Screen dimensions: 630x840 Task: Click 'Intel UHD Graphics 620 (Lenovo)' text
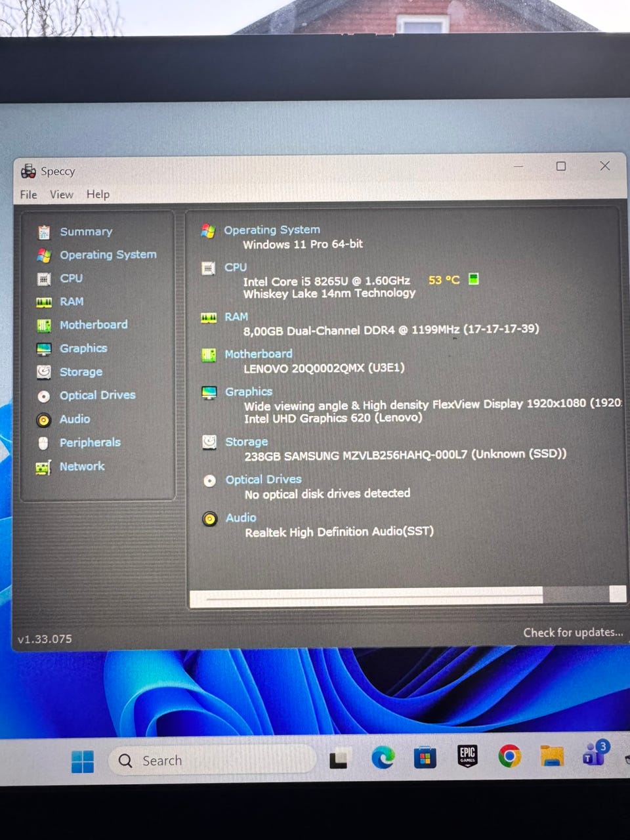333,418
